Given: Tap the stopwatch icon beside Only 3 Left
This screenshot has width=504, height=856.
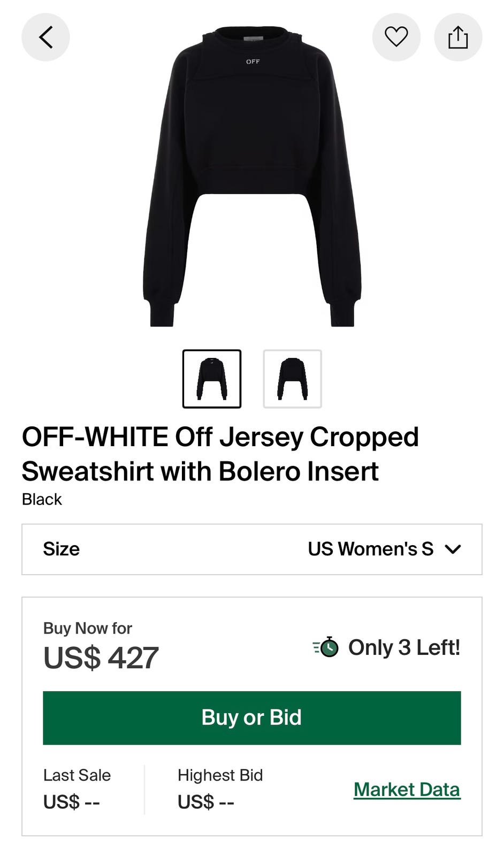Looking at the screenshot, I should 326,647.
